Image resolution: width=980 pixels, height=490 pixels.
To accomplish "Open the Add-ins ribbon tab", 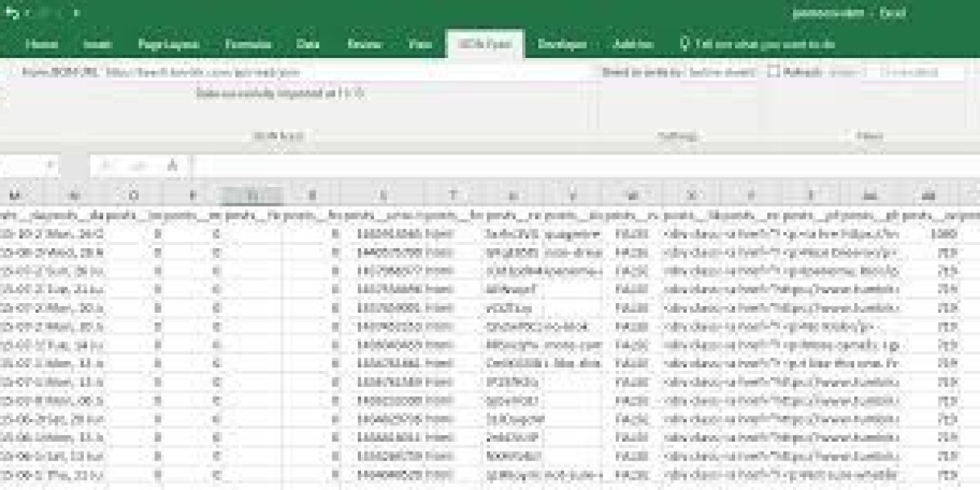I will click(x=632, y=44).
